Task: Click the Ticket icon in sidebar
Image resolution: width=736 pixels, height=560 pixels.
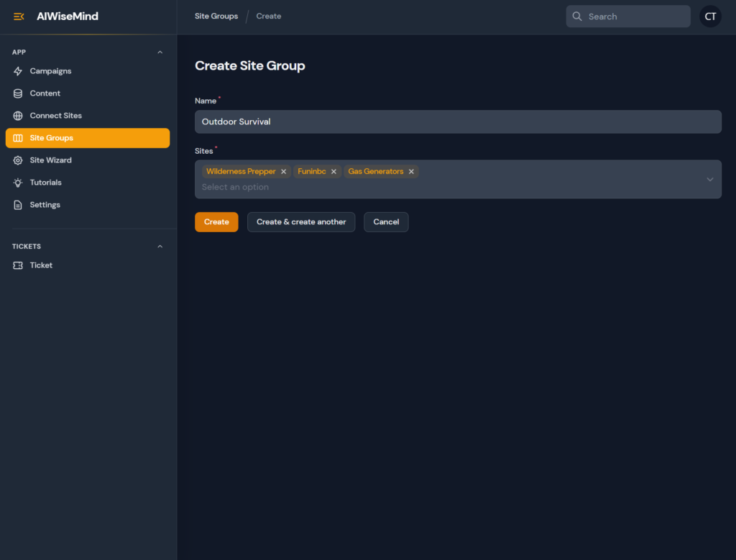Action: coord(18,265)
